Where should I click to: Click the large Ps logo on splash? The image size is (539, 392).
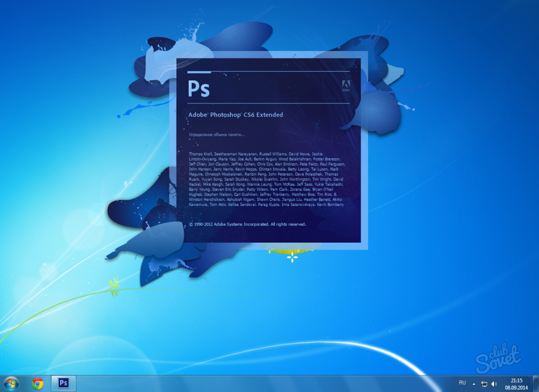(x=198, y=88)
